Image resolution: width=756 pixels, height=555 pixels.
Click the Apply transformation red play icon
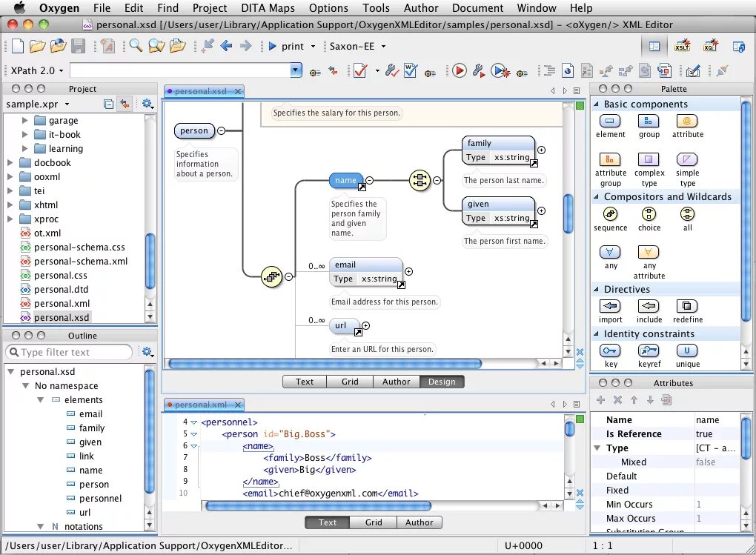[459, 71]
